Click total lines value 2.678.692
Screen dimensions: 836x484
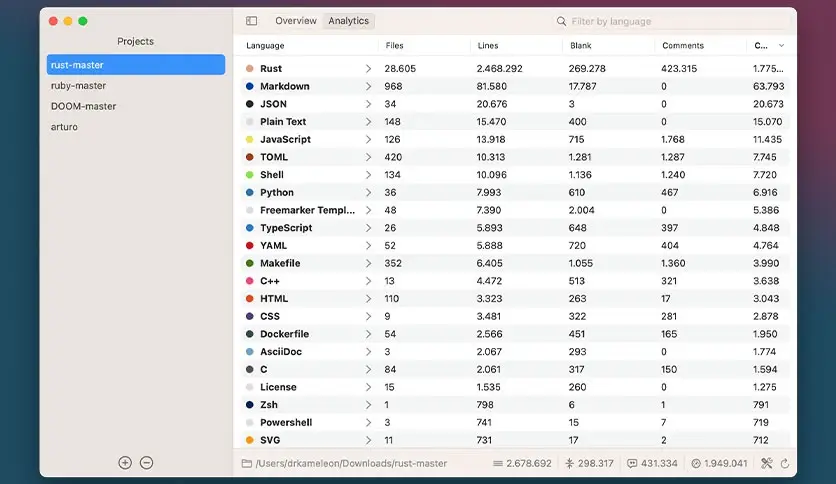pyautogui.click(x=529, y=464)
